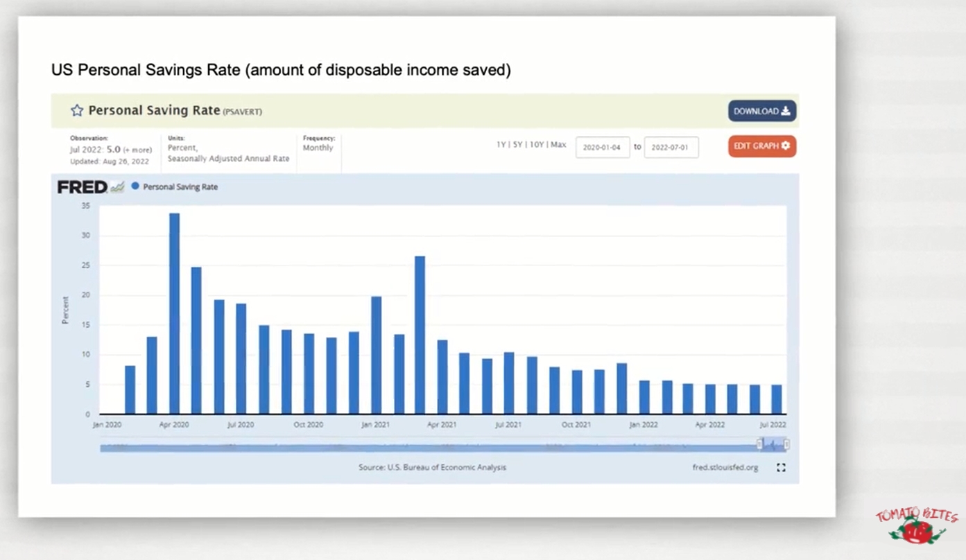This screenshot has height=560, width=966.
Task: Click the fullscreen icon below the chart
Action: coord(781,468)
